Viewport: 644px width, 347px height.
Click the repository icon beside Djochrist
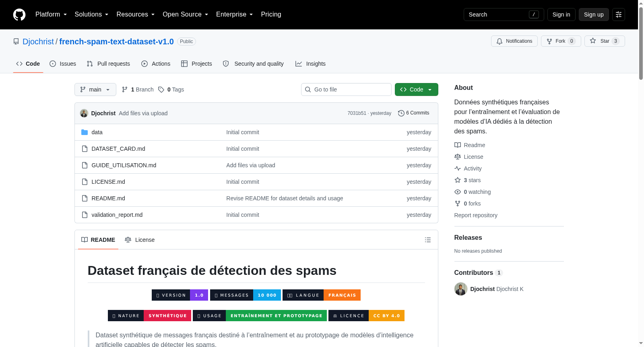tap(16, 42)
